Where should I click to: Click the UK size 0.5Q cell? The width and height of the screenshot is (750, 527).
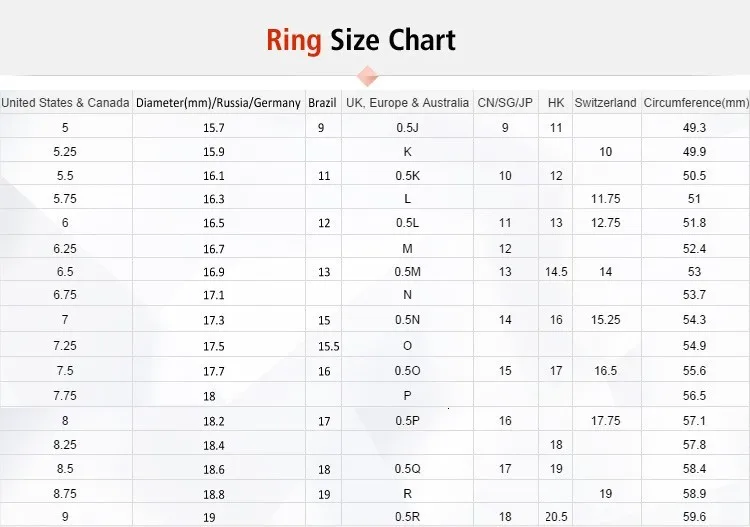[x=408, y=469]
